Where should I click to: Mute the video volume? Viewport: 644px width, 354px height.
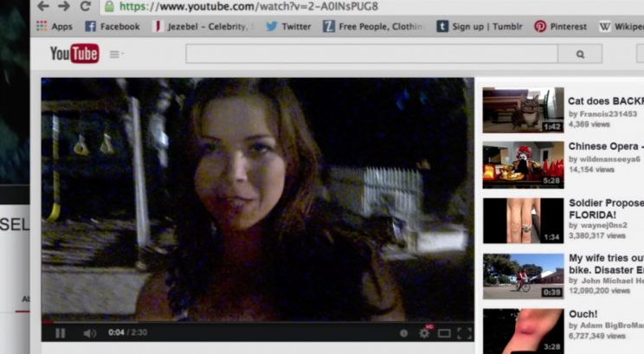[89, 332]
